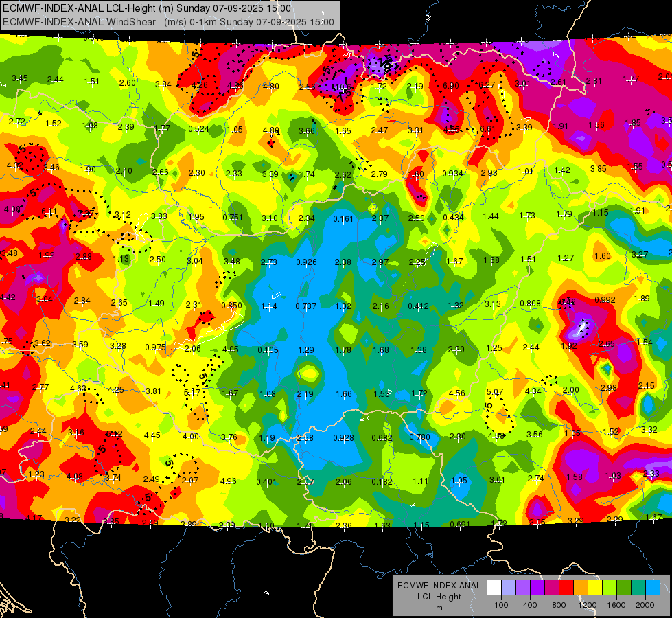Viewport: 672px width, 618px height.
Task: Click the wind shear value 0.751
Action: (x=233, y=218)
